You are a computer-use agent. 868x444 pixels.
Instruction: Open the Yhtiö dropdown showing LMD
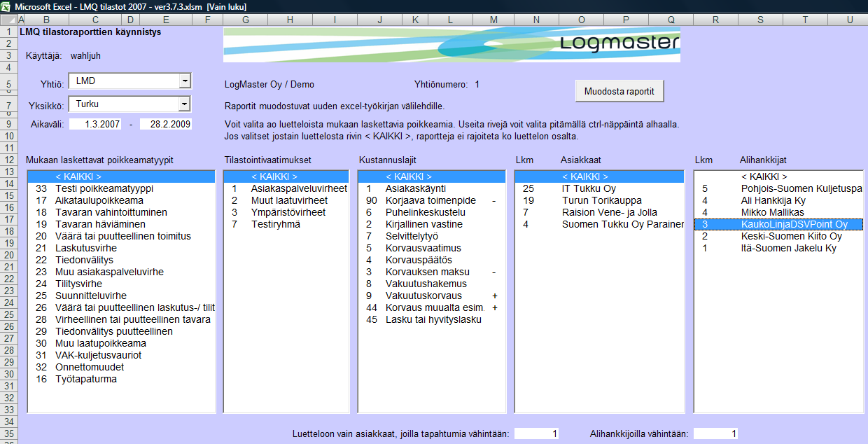point(185,81)
